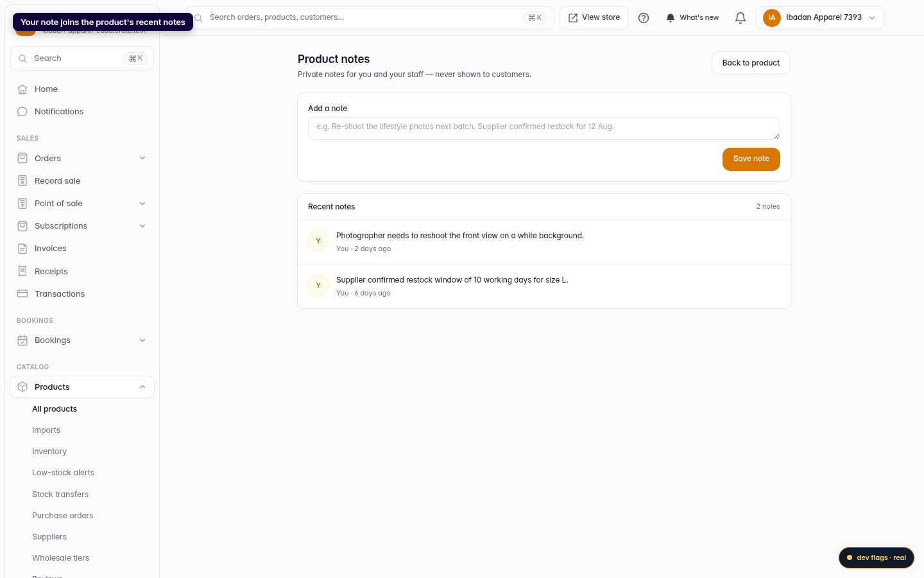
Task: Focus the Add a note text area
Action: click(544, 128)
